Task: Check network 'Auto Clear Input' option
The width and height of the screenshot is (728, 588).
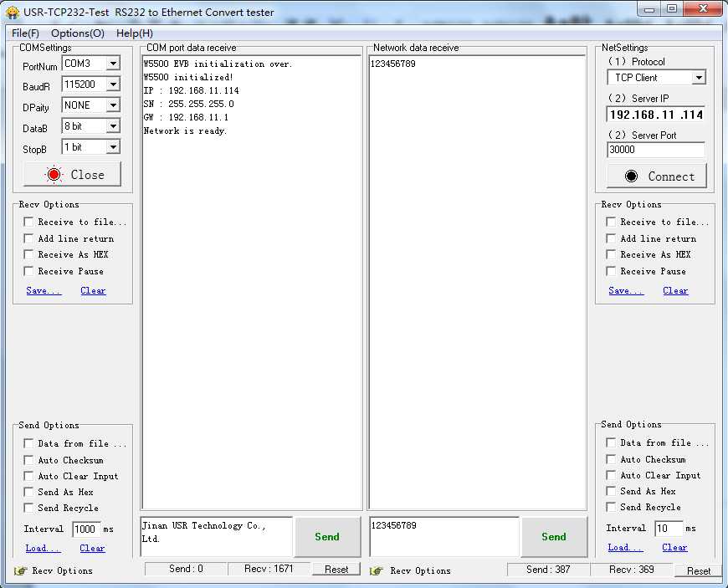Action: 611,475
